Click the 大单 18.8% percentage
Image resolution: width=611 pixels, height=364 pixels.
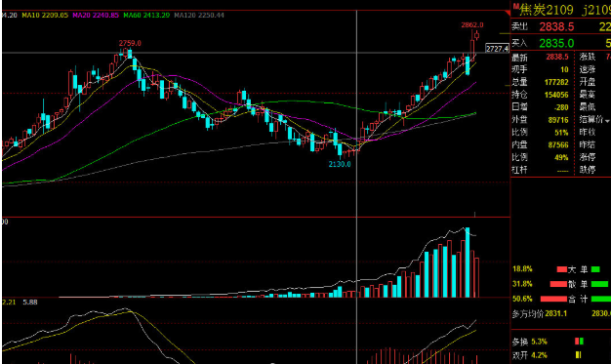522,269
